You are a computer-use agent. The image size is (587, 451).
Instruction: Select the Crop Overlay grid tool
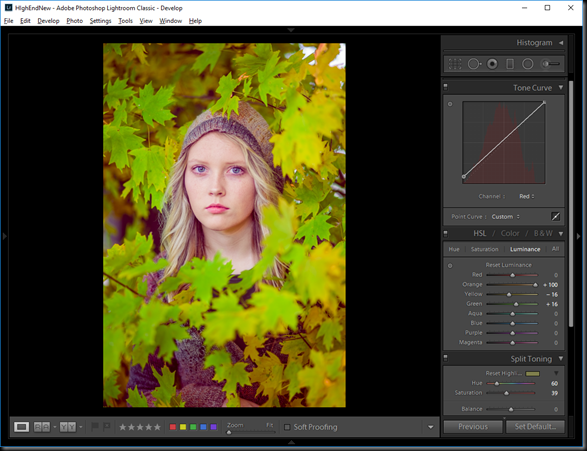455,64
